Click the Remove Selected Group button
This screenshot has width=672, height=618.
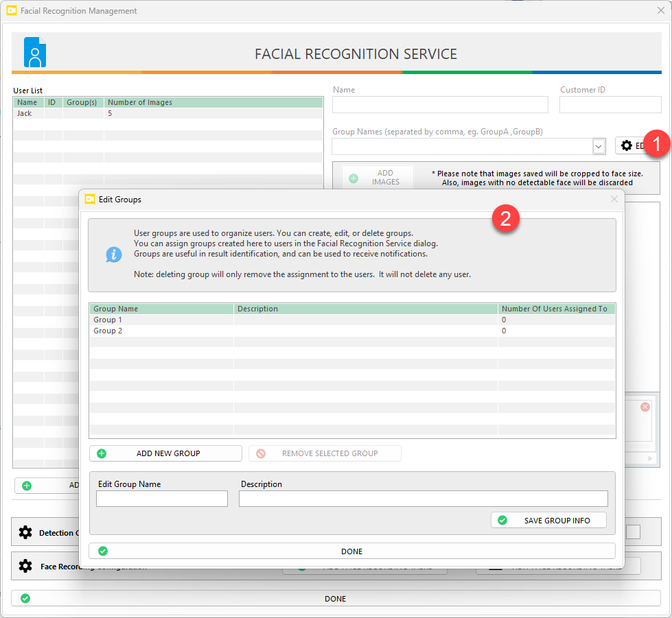pos(325,453)
